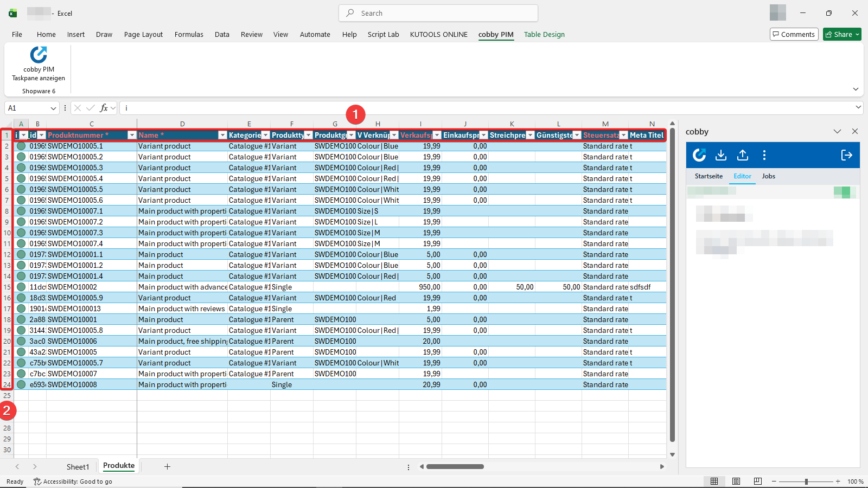Close the cobby task pane
The image size is (868, 488).
[855, 131]
